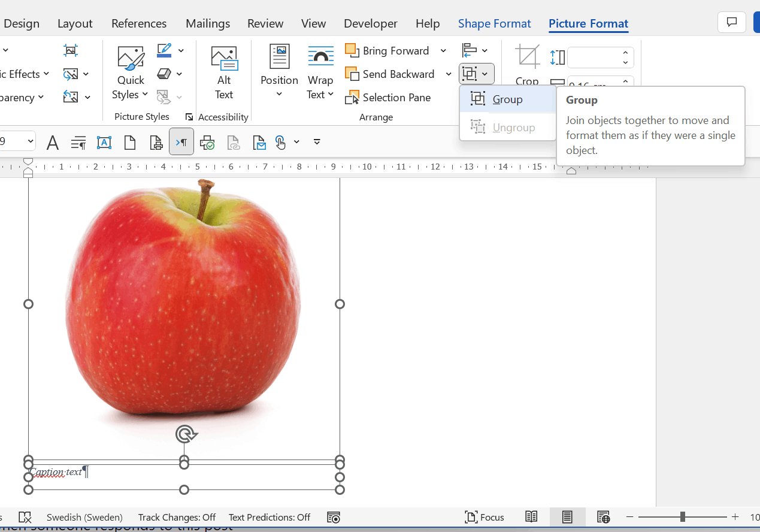Select the Crop tool
This screenshot has height=532, width=760.
[527, 65]
